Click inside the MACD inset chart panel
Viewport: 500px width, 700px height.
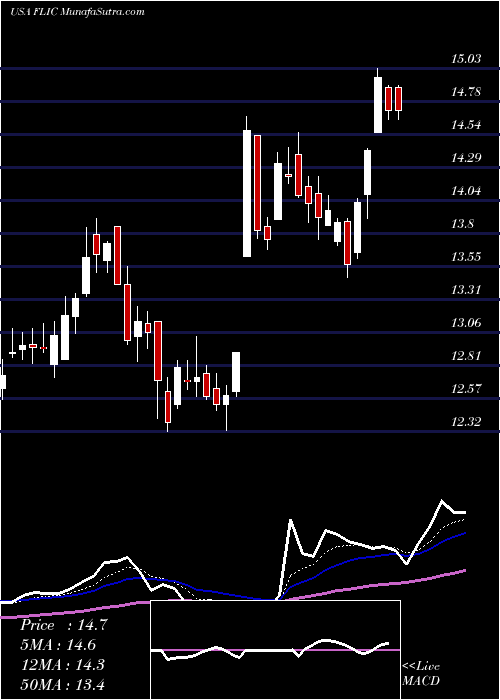(275, 650)
